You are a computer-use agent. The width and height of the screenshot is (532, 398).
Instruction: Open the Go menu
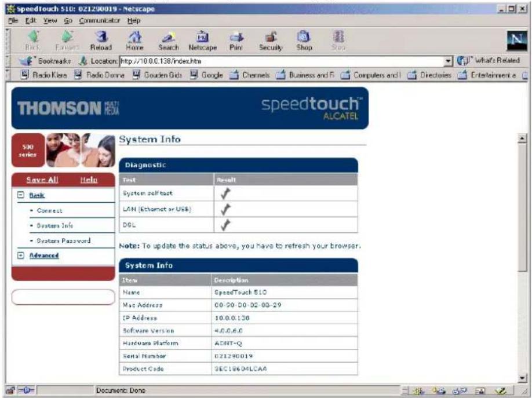pyautogui.click(x=68, y=20)
